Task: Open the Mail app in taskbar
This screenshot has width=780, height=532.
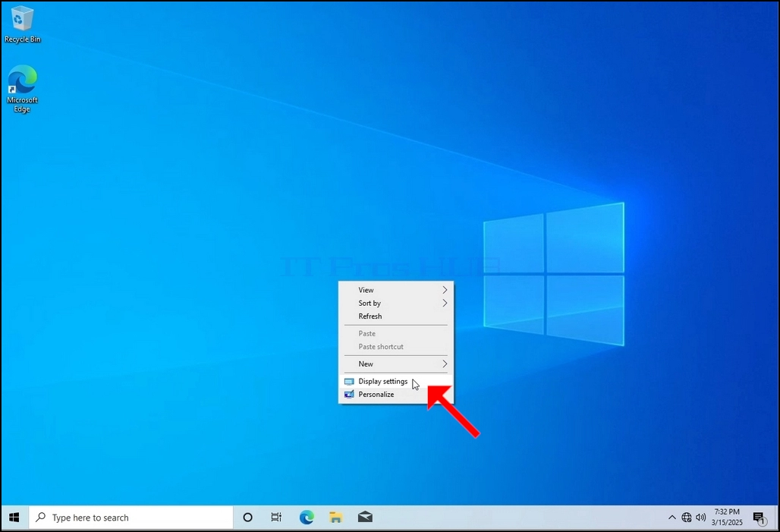Action: click(365, 518)
